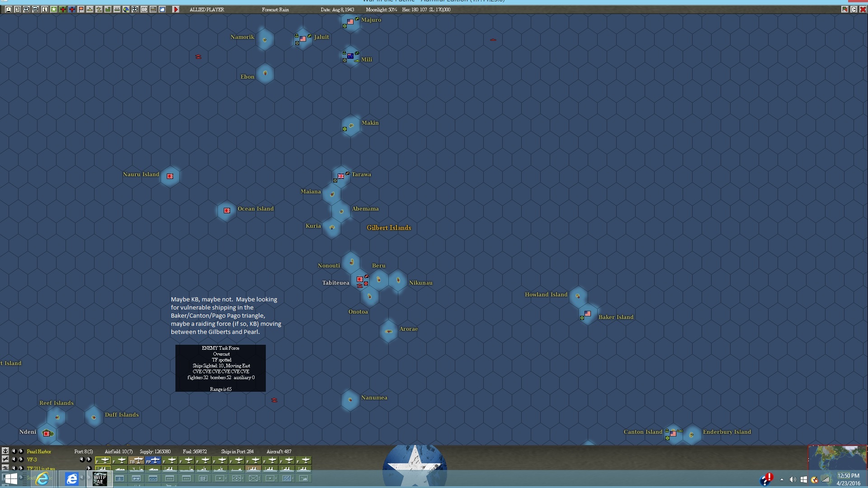Click 'Airfield: 10(7)' text
The width and height of the screenshot is (868, 488).
119,451
